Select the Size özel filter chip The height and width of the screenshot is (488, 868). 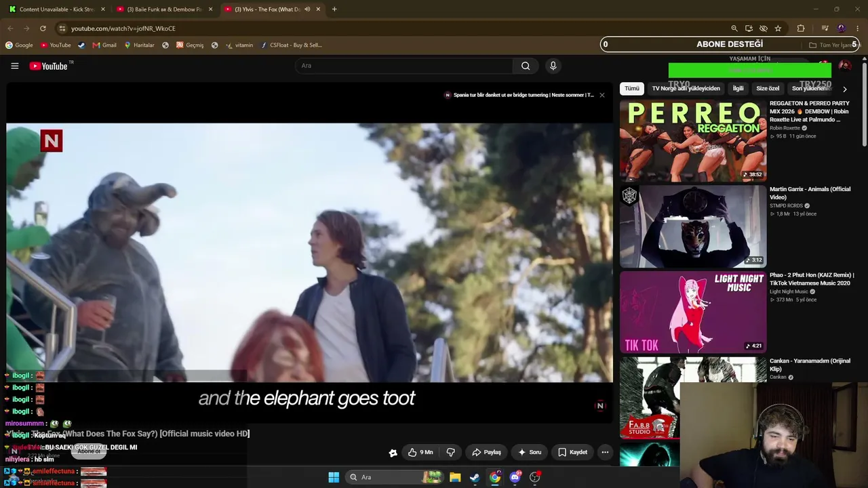coord(768,88)
